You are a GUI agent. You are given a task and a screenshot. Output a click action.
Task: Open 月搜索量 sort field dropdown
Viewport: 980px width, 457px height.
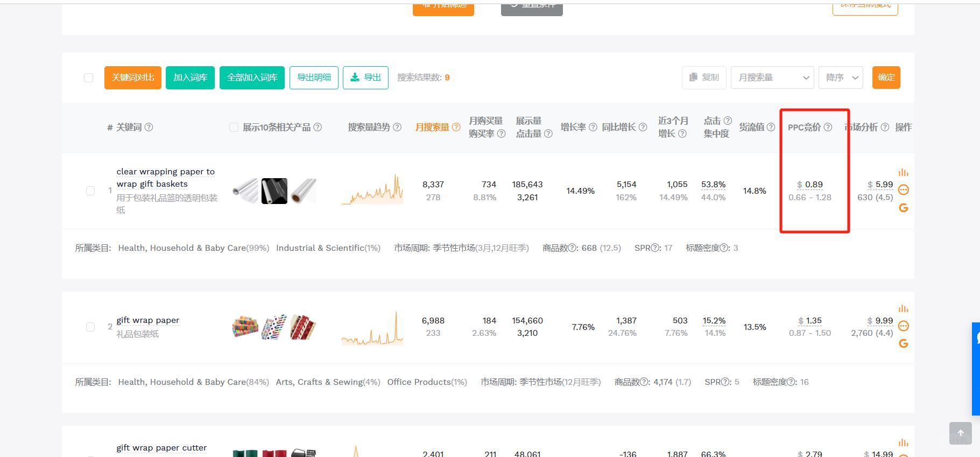(x=772, y=78)
